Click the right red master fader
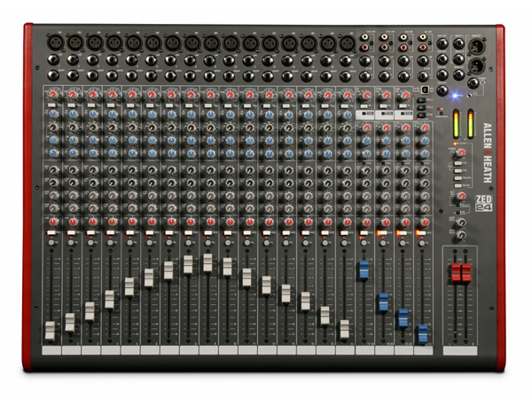The height and width of the screenshot is (406, 532). 466,273
